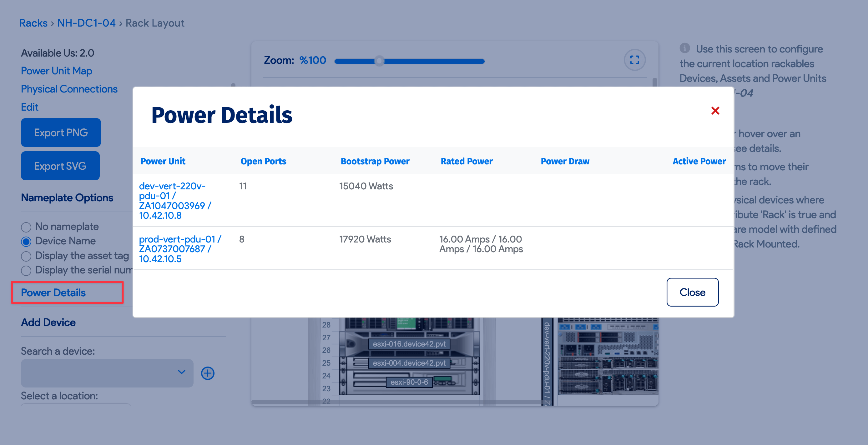Viewport: 868px width, 445px height.
Task: Click the Export PNG button
Action: tap(61, 132)
